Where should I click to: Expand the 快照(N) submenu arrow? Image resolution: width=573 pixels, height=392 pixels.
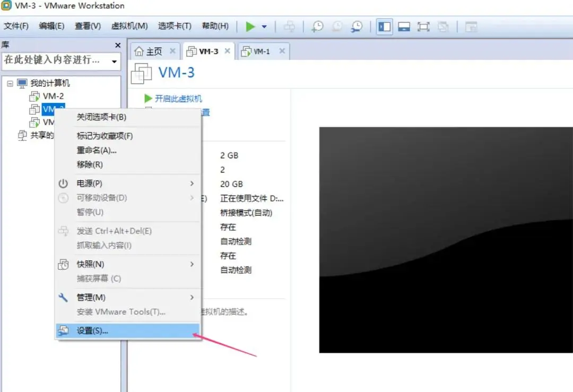(192, 264)
